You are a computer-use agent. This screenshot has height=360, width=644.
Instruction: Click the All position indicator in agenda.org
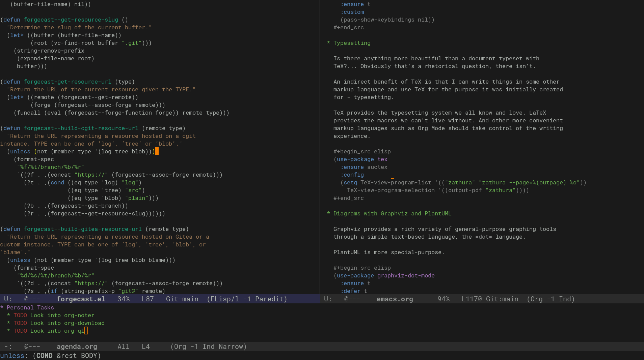pyautogui.click(x=124, y=347)
